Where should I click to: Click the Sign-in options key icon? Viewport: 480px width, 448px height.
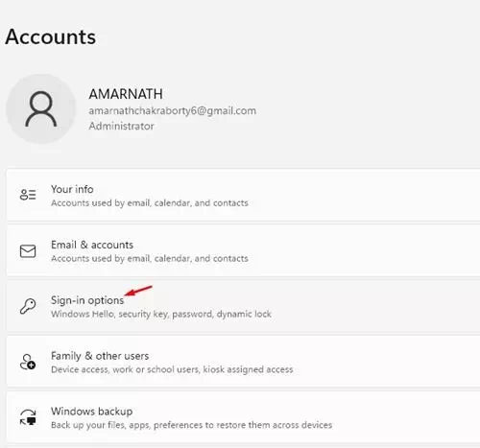pos(28,306)
